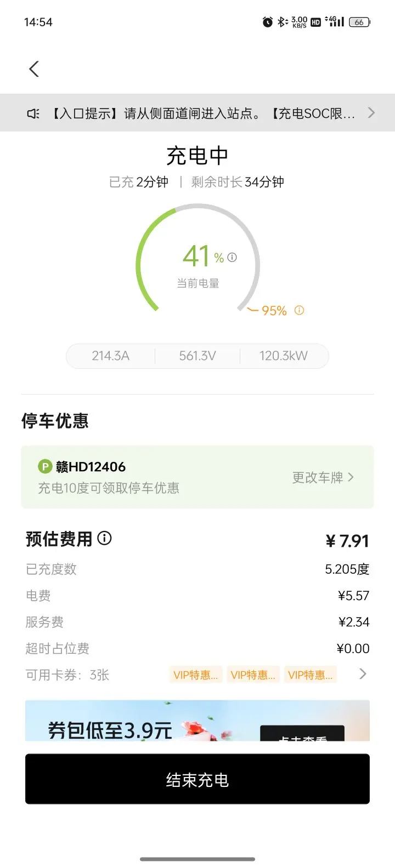Viewport: 395px width, 868px height.
Task: Expand the 入口提示 notice with chevron
Action: pyautogui.click(x=371, y=113)
